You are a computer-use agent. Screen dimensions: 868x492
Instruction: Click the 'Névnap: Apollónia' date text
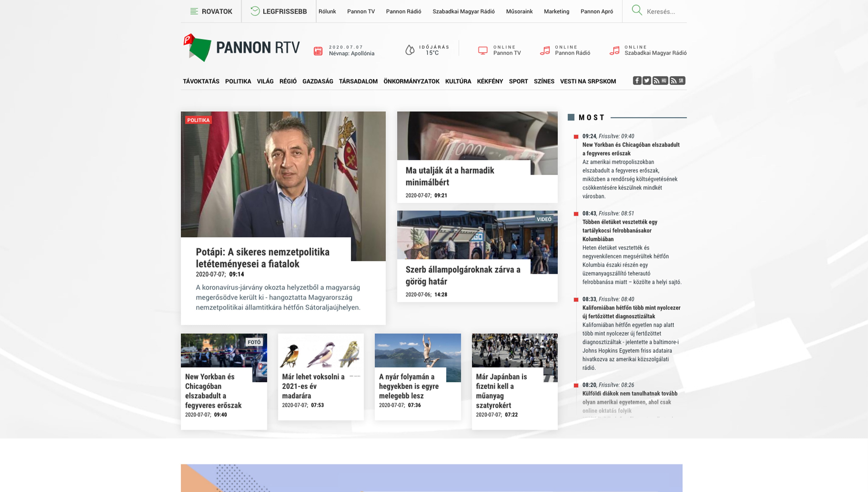(x=351, y=53)
